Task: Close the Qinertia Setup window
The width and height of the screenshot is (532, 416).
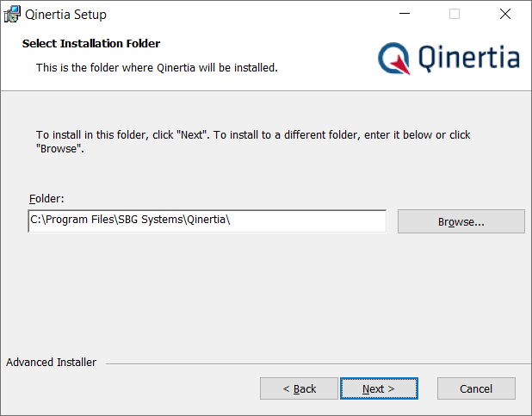Action: (x=505, y=15)
